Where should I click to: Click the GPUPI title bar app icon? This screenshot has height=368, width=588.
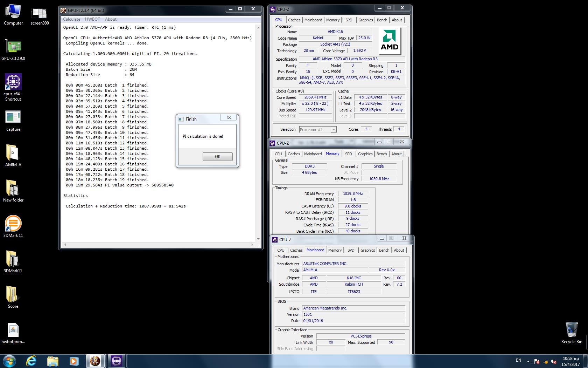pyautogui.click(x=63, y=10)
